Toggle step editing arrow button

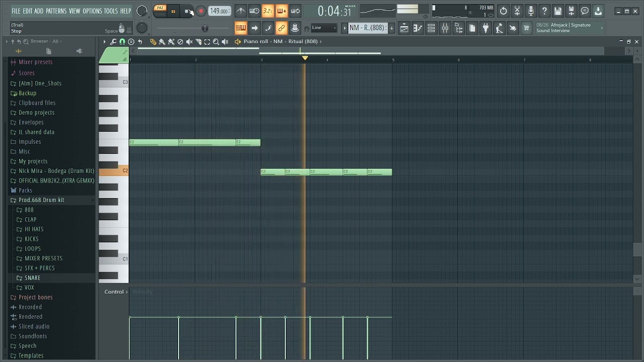(255, 28)
